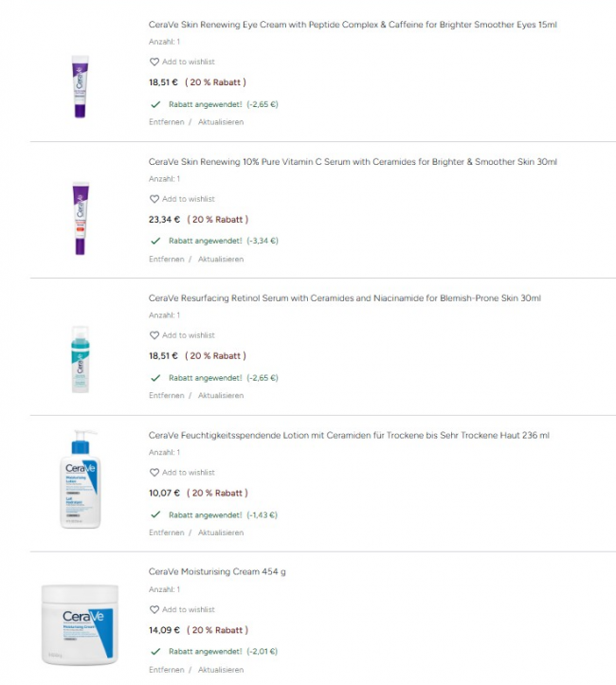616x685 pixels.
Task: Click wishlist heart for Feuchtigkeitsspendende Lotion
Action: (x=154, y=472)
